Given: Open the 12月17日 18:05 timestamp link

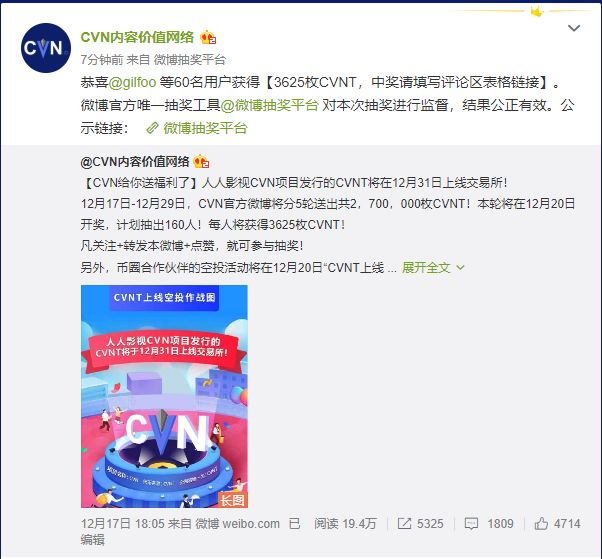Looking at the screenshot, I should click(122, 524).
